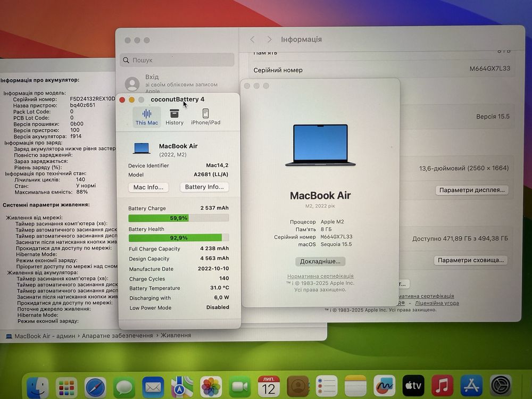
Task: Open Maps app in the Dock
Action: click(x=182, y=387)
